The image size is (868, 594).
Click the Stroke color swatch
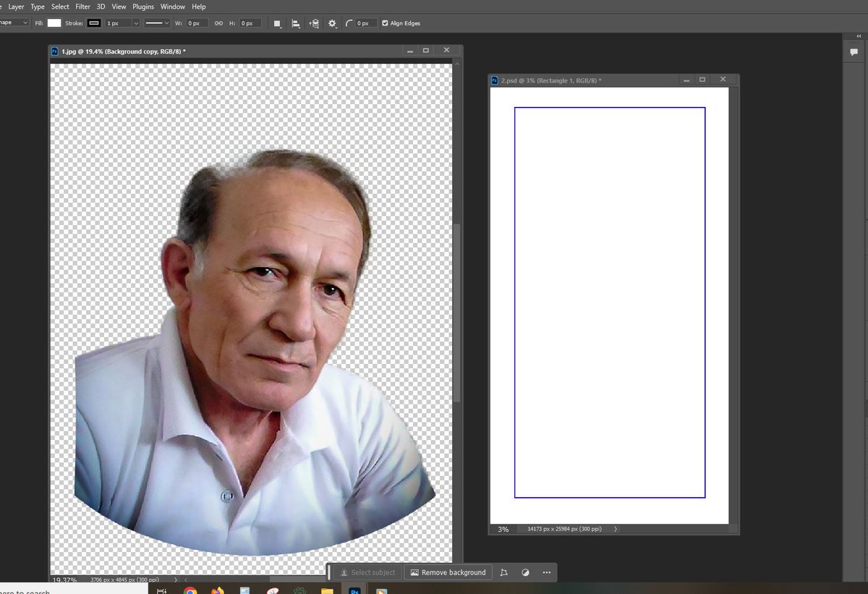pyautogui.click(x=94, y=23)
